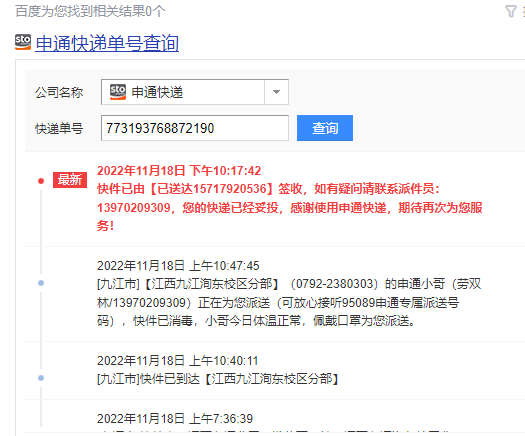Select the 申通快递 company combo box

coord(195,92)
